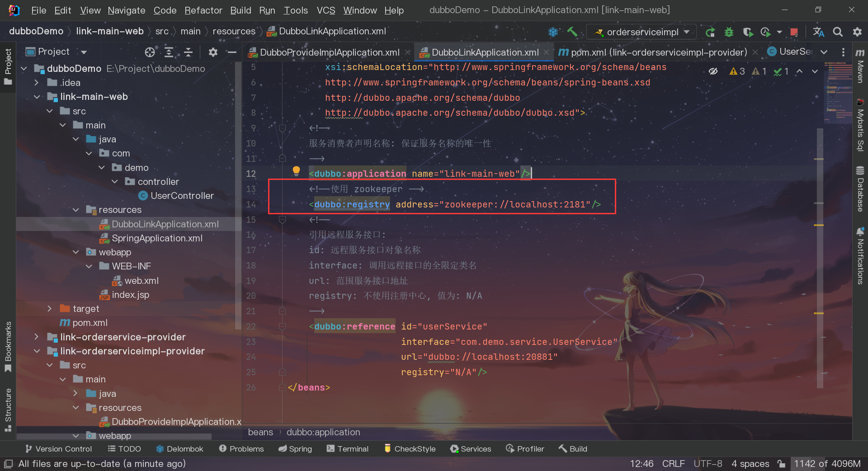Click the Rerun orderserviceimpl icon
The image size is (868, 471).
point(710,32)
